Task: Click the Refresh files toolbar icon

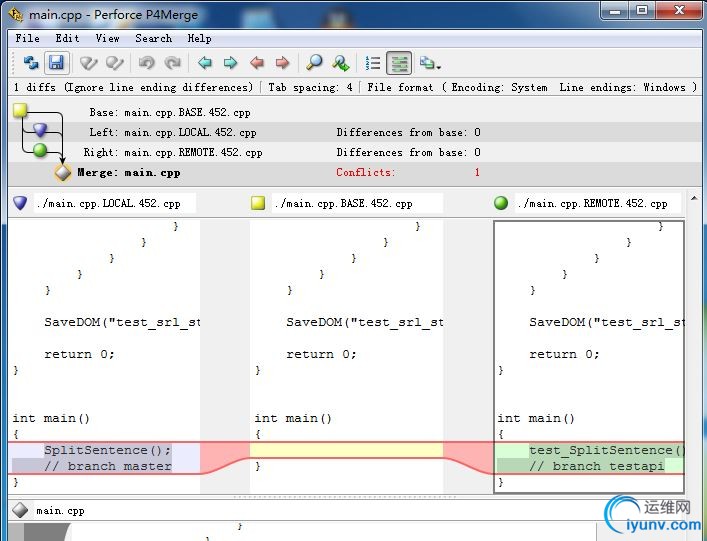Action: 31,63
